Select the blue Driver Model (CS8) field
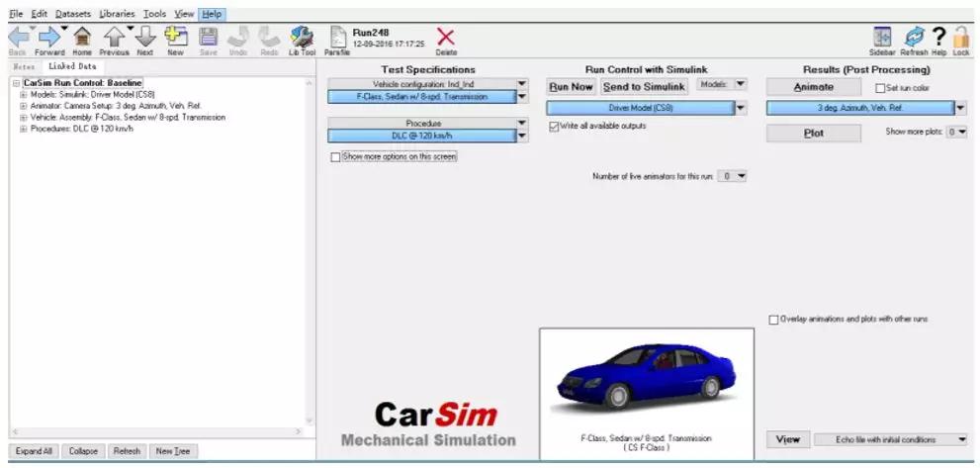 coord(641,108)
